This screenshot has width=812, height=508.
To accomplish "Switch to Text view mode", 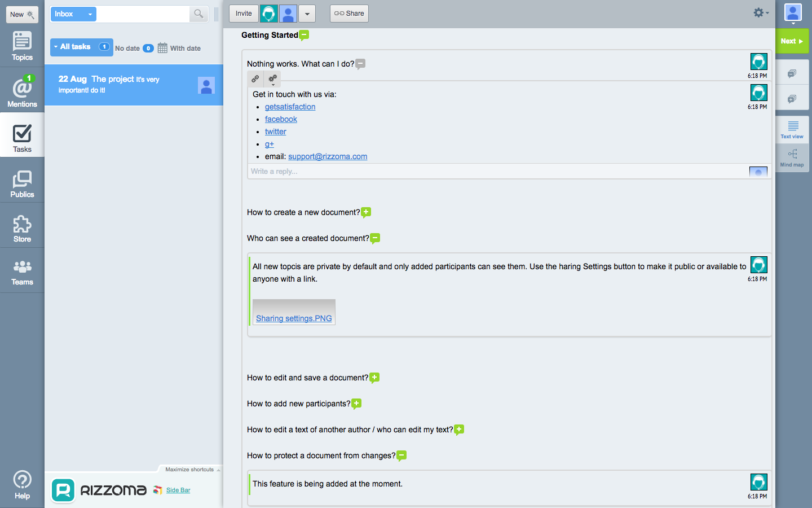I will [792, 130].
